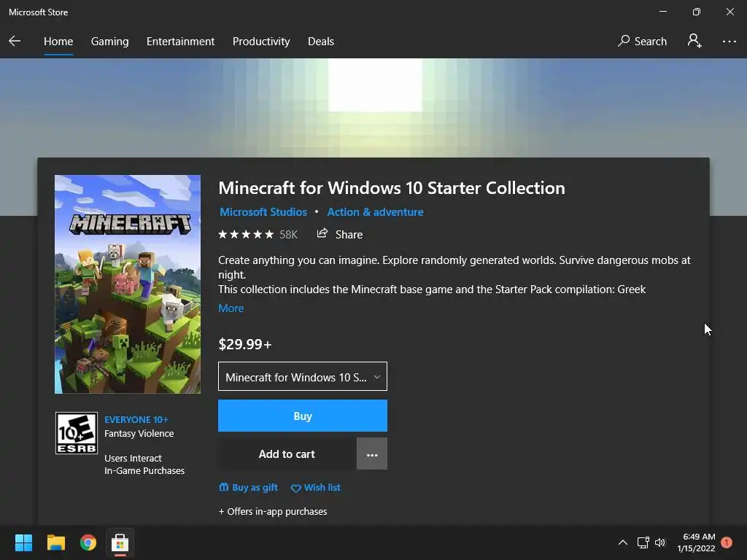747x560 pixels.
Task: Open the Minecraft edition dropdown
Action: point(303,377)
